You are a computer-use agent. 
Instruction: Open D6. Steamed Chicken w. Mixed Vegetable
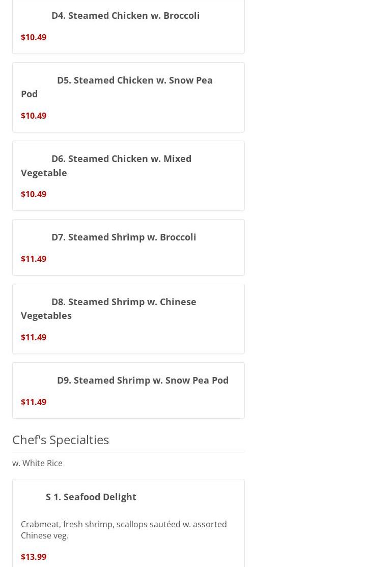(x=121, y=159)
